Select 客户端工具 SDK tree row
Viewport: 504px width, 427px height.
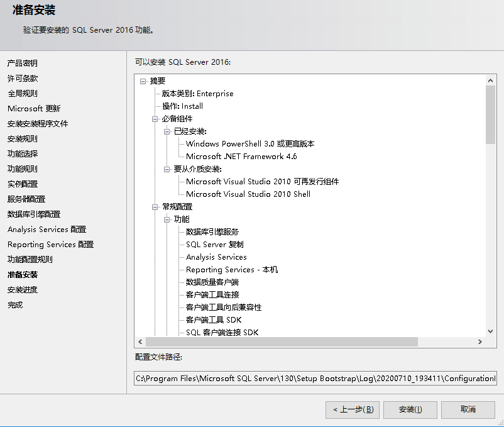pyautogui.click(x=214, y=320)
